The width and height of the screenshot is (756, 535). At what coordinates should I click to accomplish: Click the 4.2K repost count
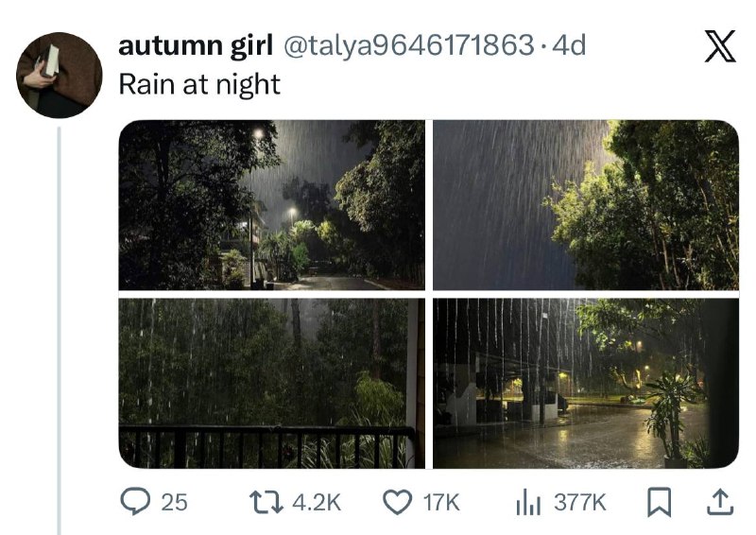pyautogui.click(x=316, y=502)
